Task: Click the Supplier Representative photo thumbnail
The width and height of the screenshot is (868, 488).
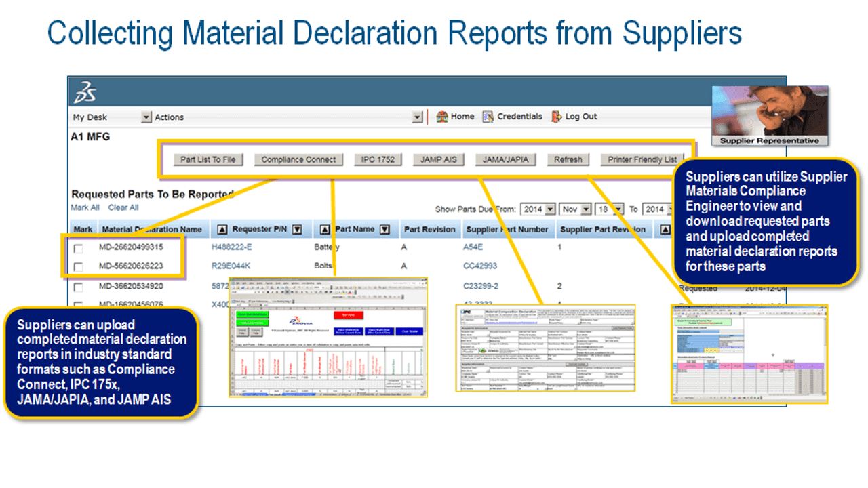Action: [x=769, y=115]
